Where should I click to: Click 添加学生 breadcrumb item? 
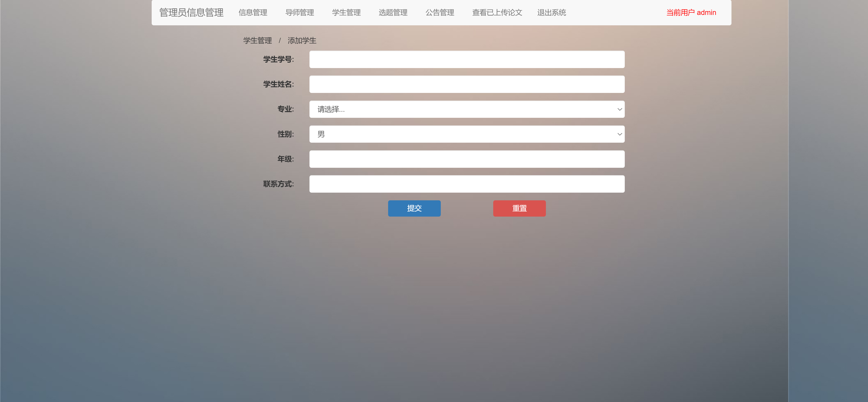pos(302,40)
